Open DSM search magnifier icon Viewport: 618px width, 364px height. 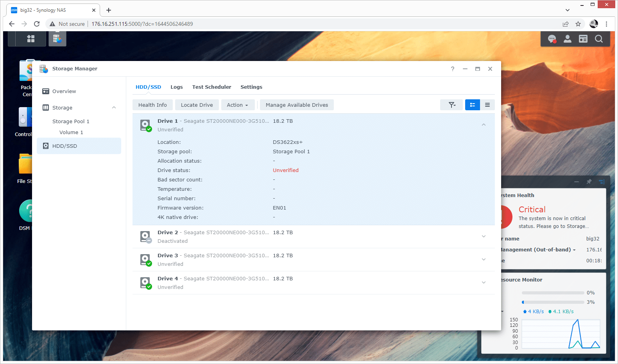point(599,39)
